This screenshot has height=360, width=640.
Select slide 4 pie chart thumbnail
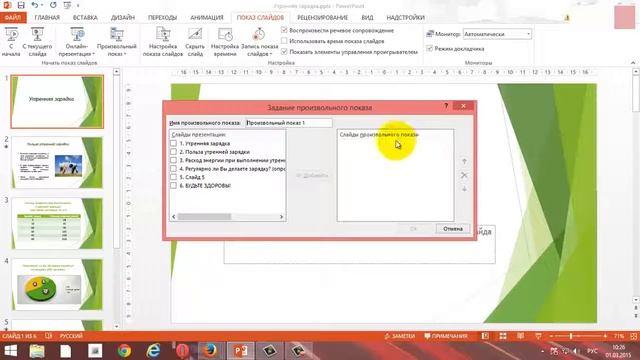tap(57, 284)
